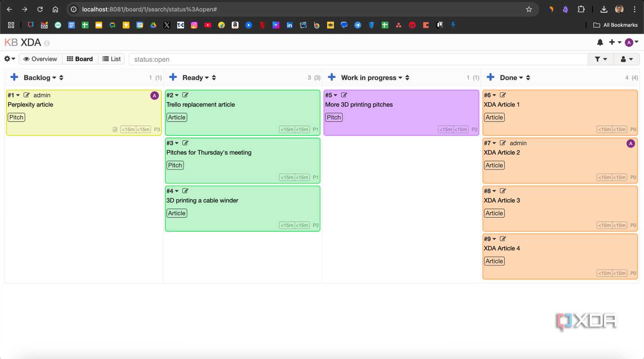This screenshot has width=644, height=359.
Task: Click Article tag on XDA Article 4
Action: (x=494, y=261)
